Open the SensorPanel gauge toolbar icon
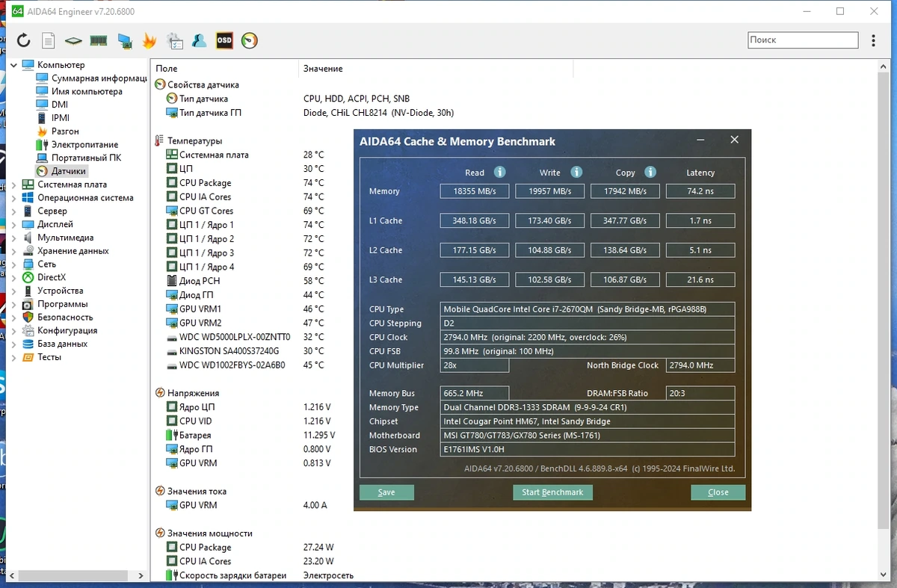The width and height of the screenshot is (897, 588). coord(250,40)
